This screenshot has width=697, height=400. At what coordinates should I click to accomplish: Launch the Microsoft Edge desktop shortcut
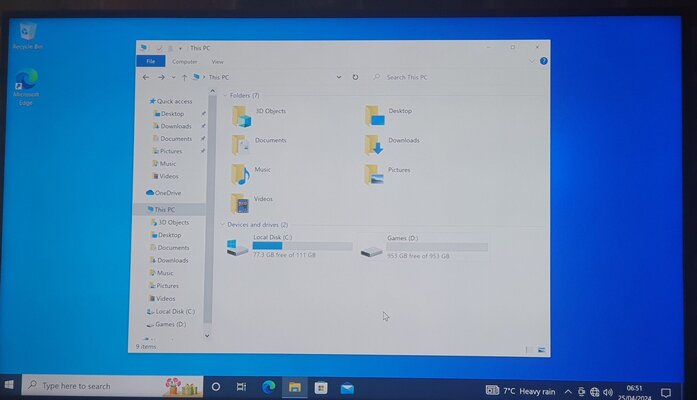pyautogui.click(x=26, y=87)
